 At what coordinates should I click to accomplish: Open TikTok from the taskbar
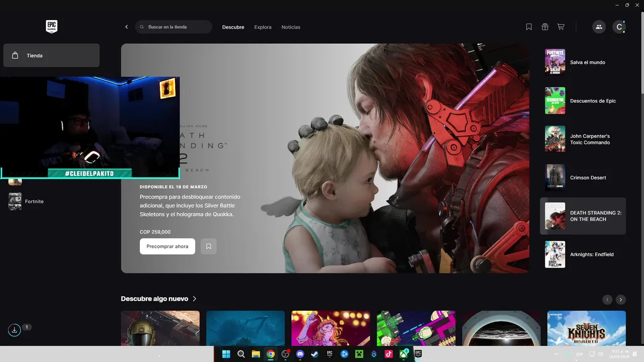click(388, 354)
